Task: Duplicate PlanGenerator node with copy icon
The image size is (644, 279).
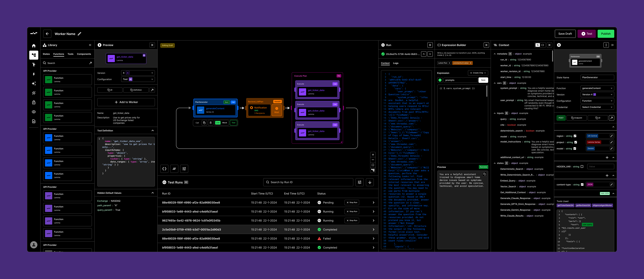Action: click(204, 123)
